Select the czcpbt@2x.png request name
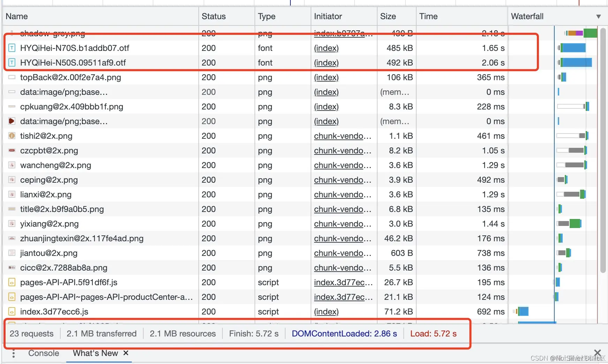This screenshot has height=364, width=608. point(49,151)
